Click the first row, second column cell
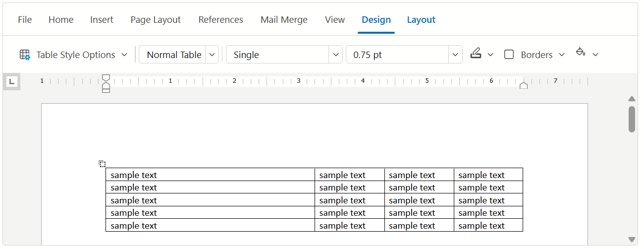This screenshot has width=644, height=249. click(350, 175)
